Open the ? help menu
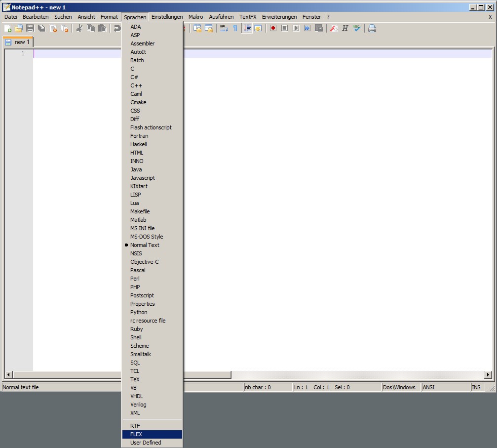 [328, 17]
